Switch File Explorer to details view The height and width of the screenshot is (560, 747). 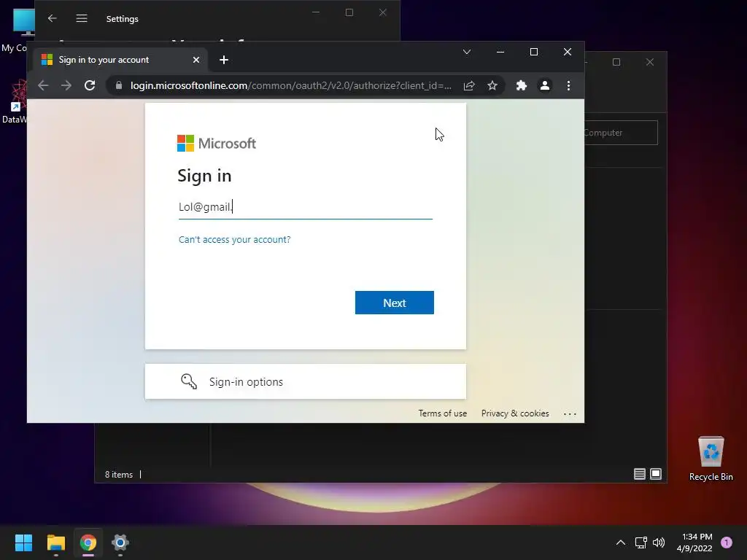[639, 474]
